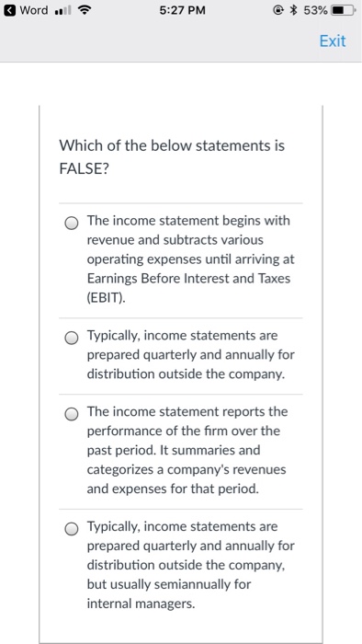Viewport: 362px width, 644px height.
Task: Exit the quiz using the Exit link
Action: (x=333, y=41)
